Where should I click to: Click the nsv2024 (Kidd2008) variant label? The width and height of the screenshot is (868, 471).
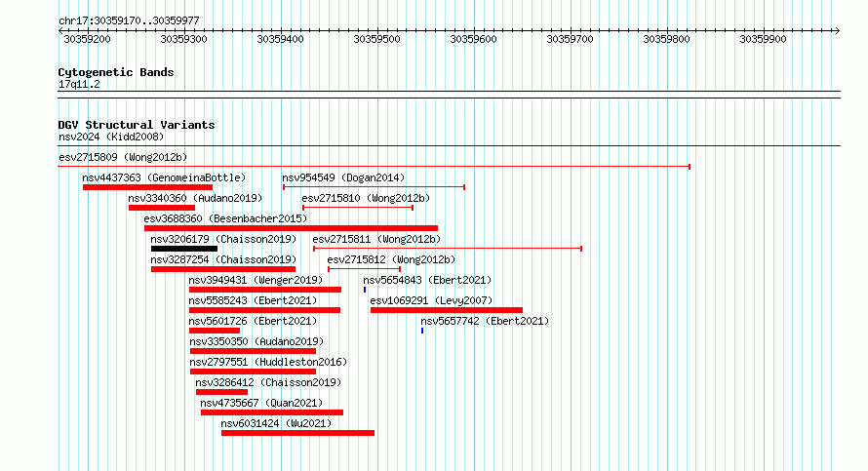(111, 137)
